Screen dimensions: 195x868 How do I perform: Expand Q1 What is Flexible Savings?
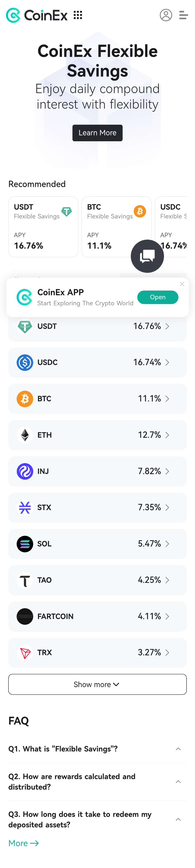[x=178, y=749]
